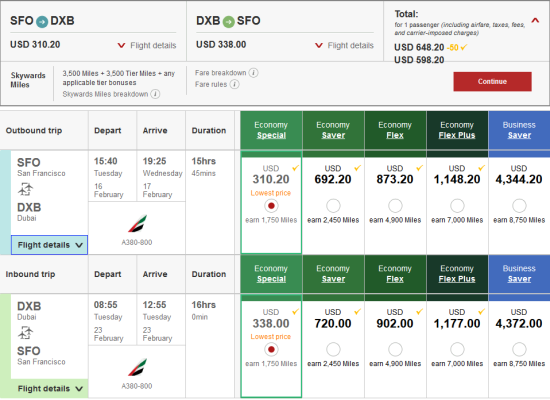Open Fare breakdown info icon

click(253, 73)
